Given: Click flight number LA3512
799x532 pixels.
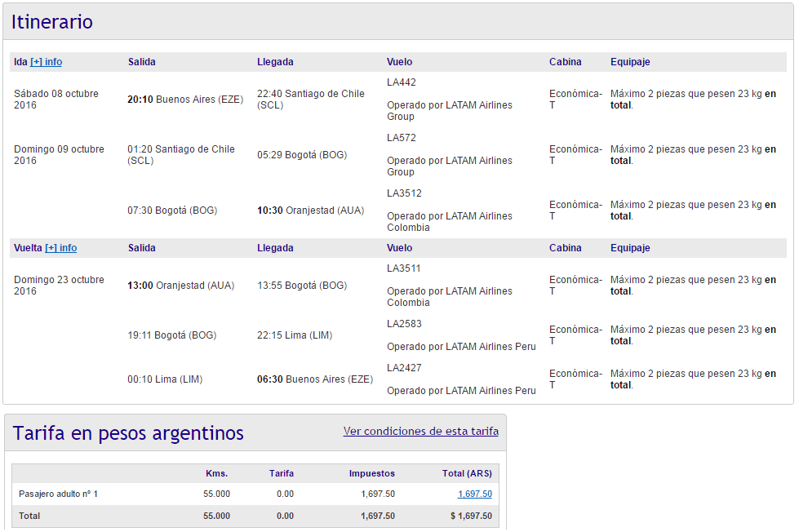Looking at the screenshot, I should pos(405,193).
